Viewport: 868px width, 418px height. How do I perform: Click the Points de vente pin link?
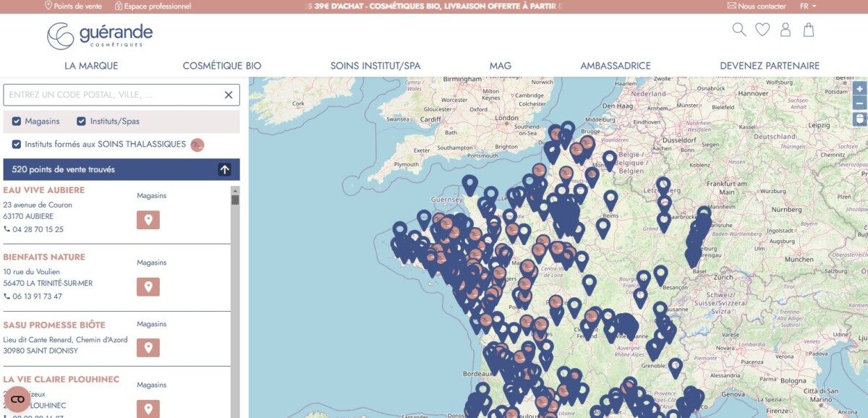click(x=73, y=6)
